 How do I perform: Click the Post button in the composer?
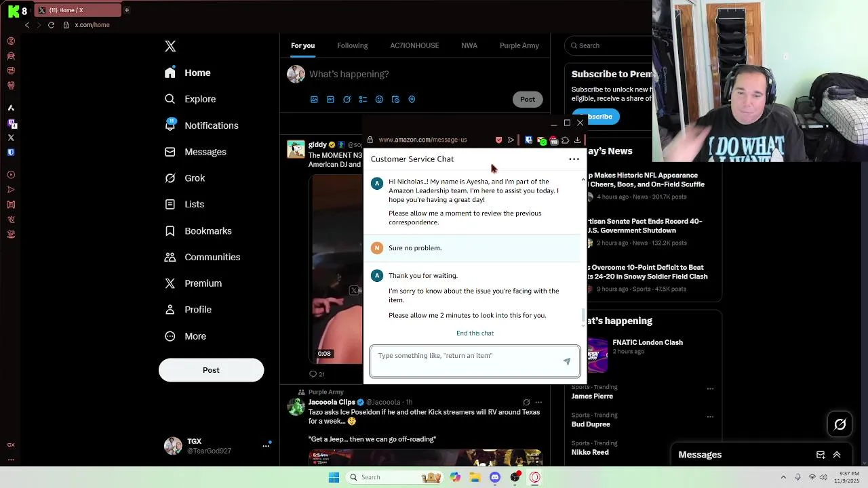click(528, 100)
